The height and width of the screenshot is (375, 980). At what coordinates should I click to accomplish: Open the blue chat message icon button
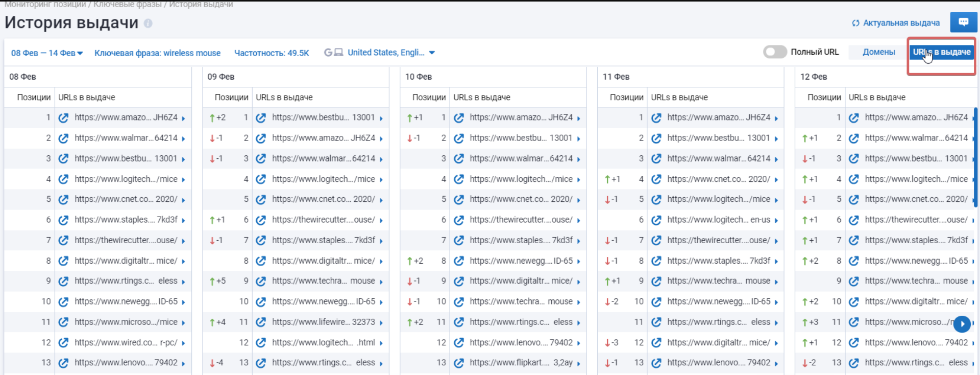click(x=963, y=22)
